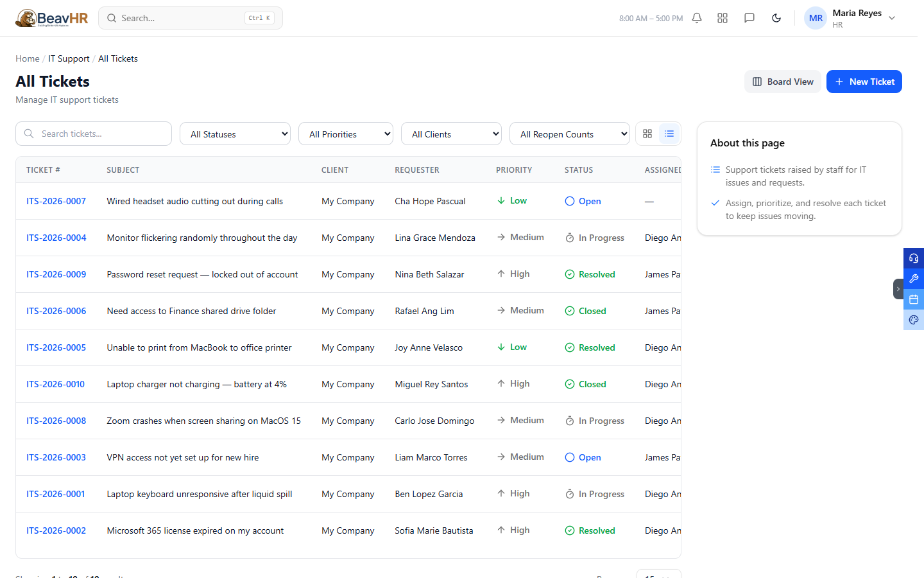This screenshot has width=924, height=578.
Task: Go to IT Support breadcrumb
Action: point(69,58)
